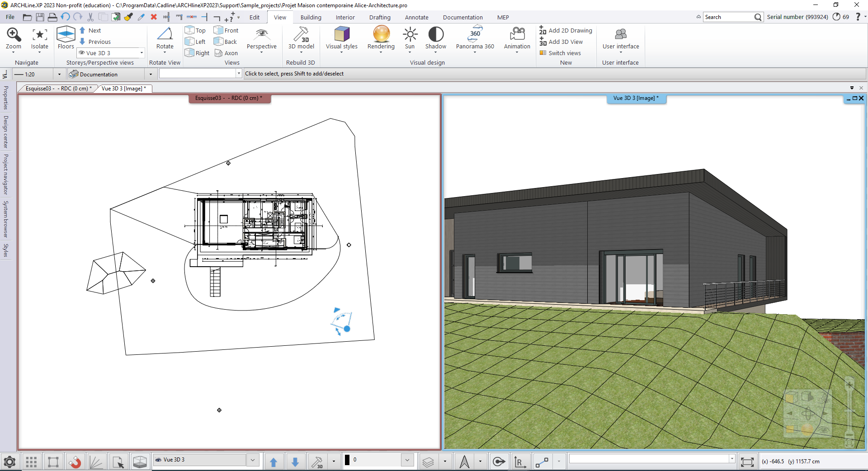The image size is (868, 471).
Task: Open the Building ribbon tab
Action: 311,17
